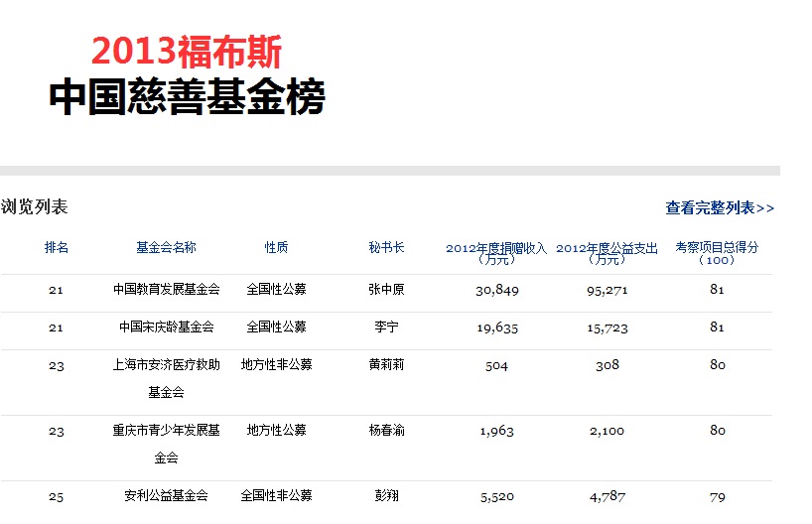
Task: Click expenditure value 4,787
Action: (x=608, y=497)
